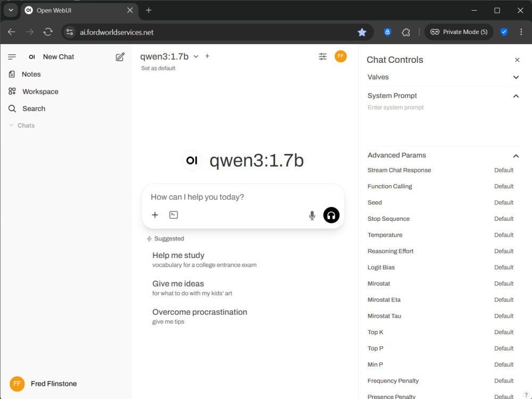Click the blue password manager lock icon
Screen dimensions: 532x399
[387, 32]
